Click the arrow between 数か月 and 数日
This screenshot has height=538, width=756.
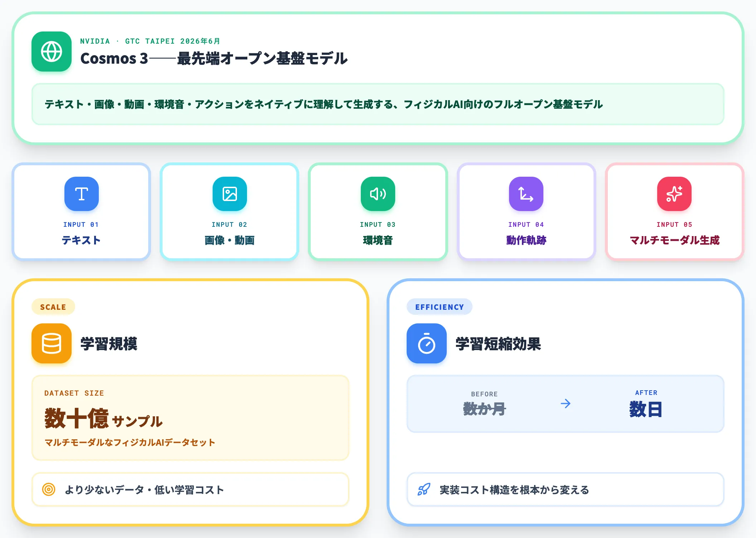[566, 404]
